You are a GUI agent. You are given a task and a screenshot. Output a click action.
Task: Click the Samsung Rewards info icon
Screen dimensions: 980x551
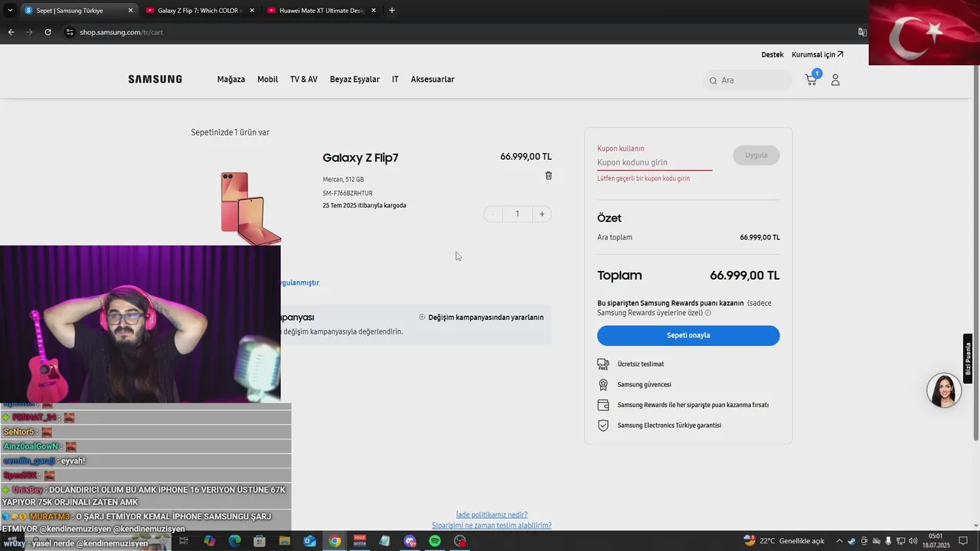pyautogui.click(x=707, y=313)
